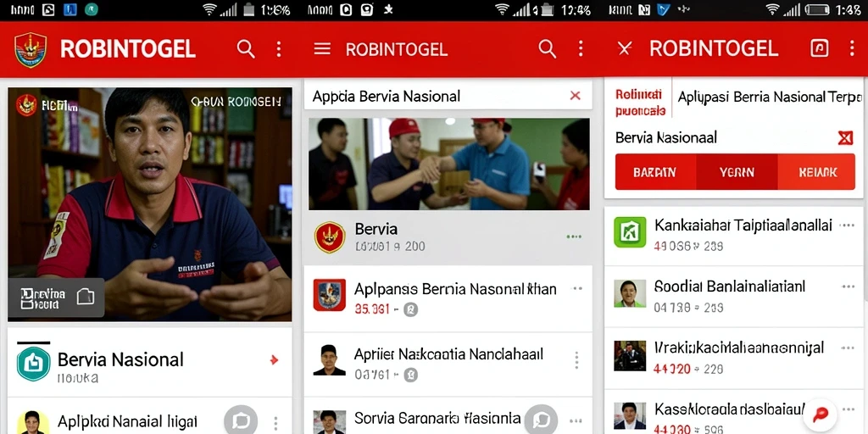868x434 pixels.
Task: Open search in the first ROBINTOGEL header
Action: 246,49
